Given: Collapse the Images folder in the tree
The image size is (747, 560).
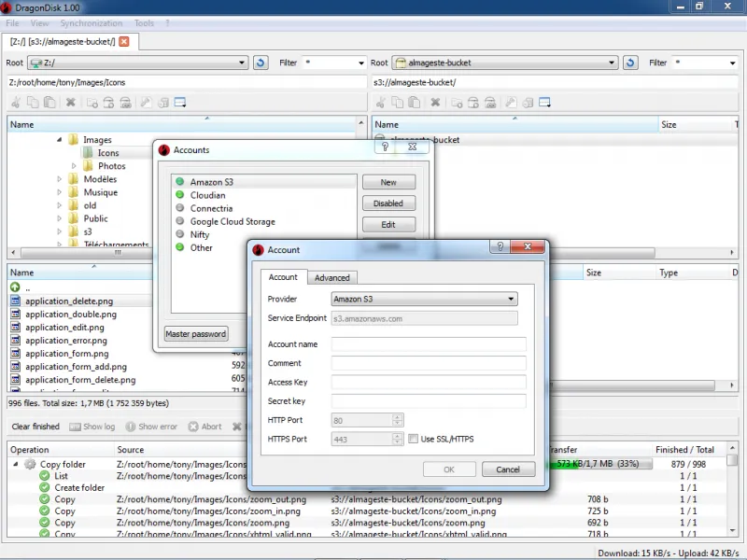Looking at the screenshot, I should 59,139.
